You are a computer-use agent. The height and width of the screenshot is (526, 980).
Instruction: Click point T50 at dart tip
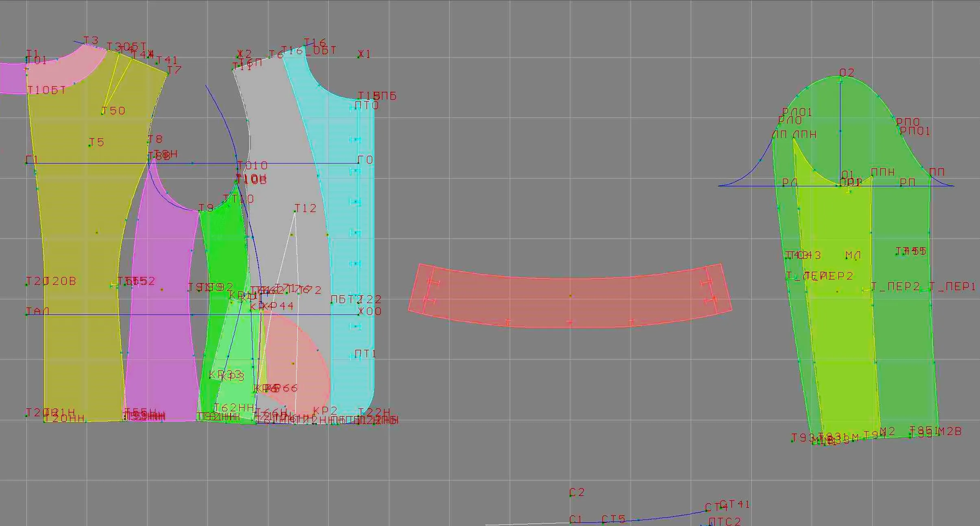click(x=103, y=113)
